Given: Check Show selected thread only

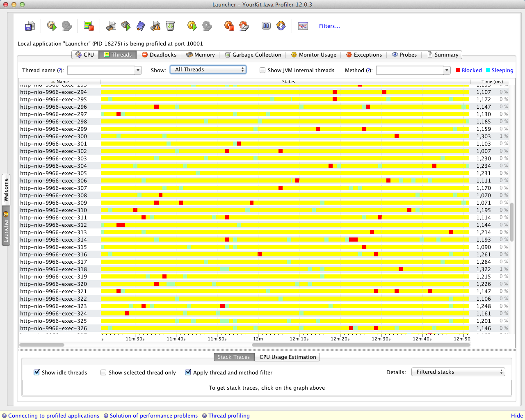Looking at the screenshot, I should click(x=103, y=372).
